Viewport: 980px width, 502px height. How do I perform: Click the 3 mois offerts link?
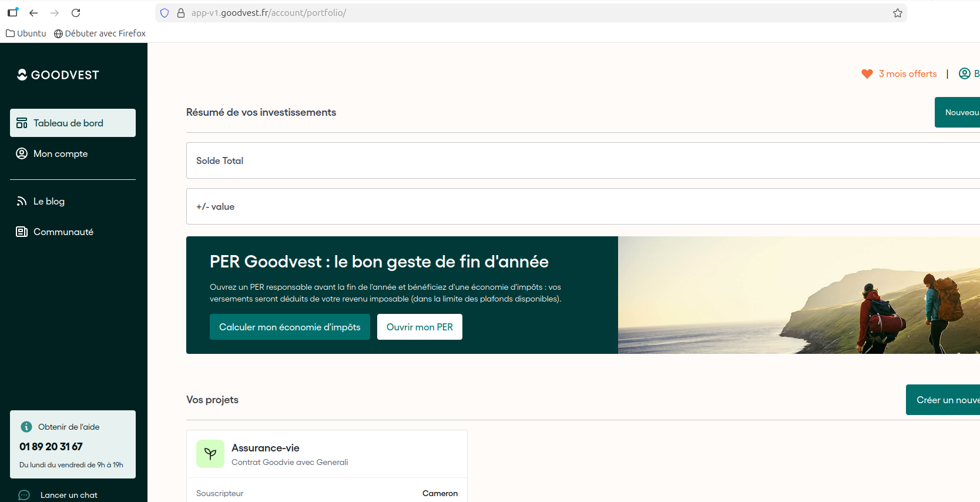tap(907, 74)
